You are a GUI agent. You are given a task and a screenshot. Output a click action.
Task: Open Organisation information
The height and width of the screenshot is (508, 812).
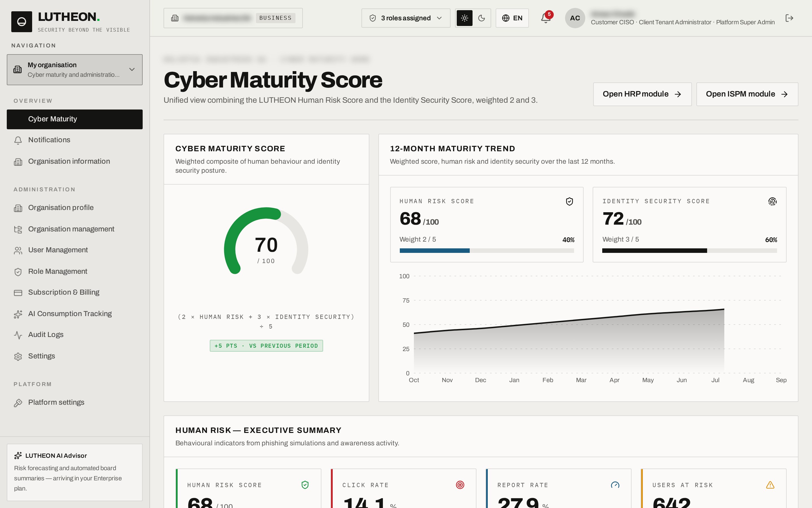click(x=74, y=162)
